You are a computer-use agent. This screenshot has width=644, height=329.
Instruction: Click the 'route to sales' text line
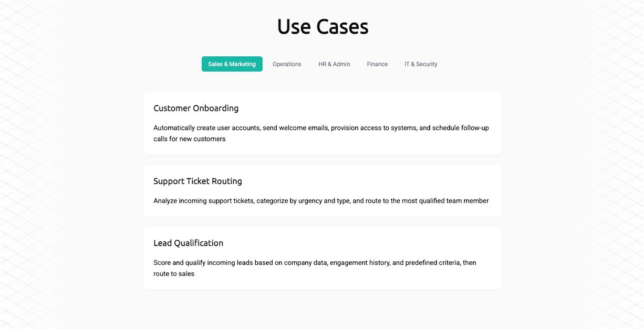click(174, 274)
